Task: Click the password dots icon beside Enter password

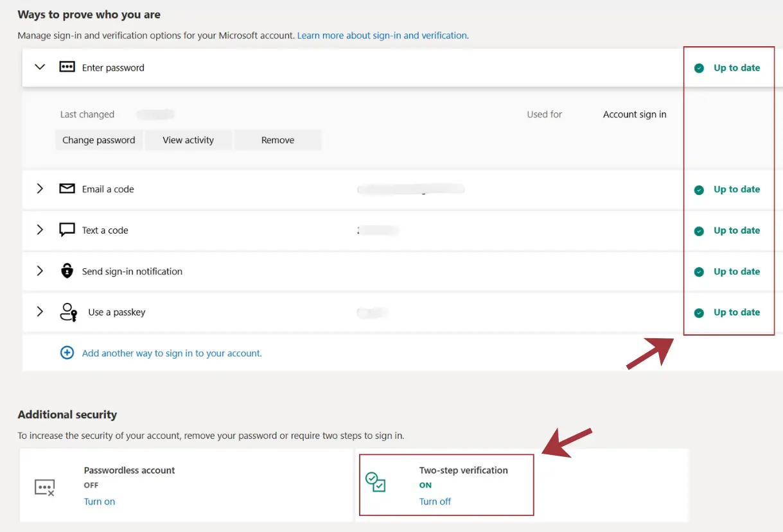Action: (x=67, y=67)
